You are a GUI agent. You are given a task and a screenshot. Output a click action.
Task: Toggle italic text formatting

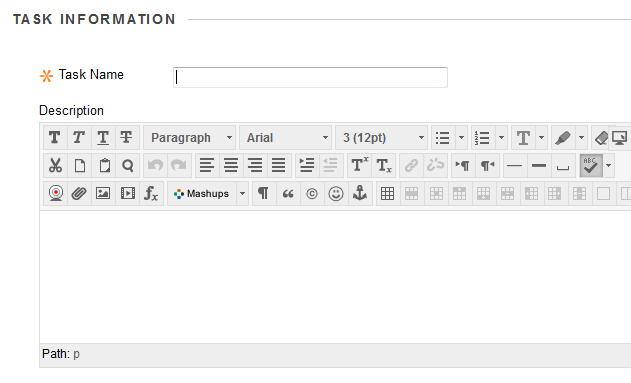tap(79, 138)
